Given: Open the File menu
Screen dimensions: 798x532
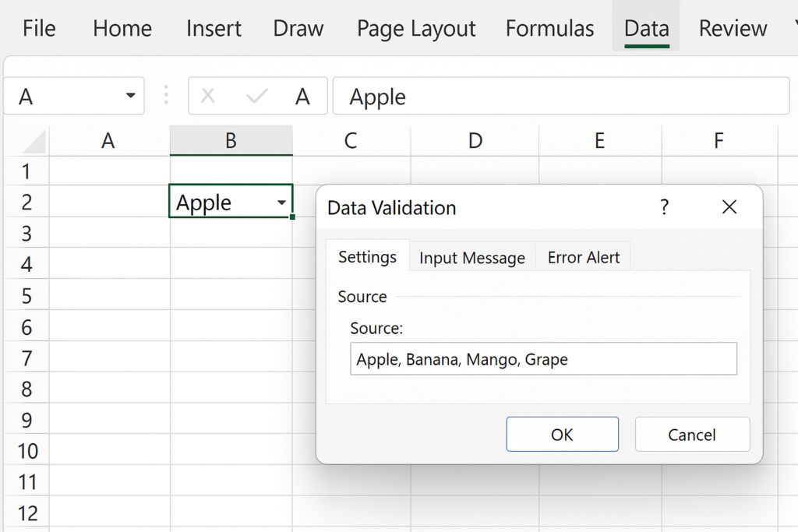Looking at the screenshot, I should 39,29.
